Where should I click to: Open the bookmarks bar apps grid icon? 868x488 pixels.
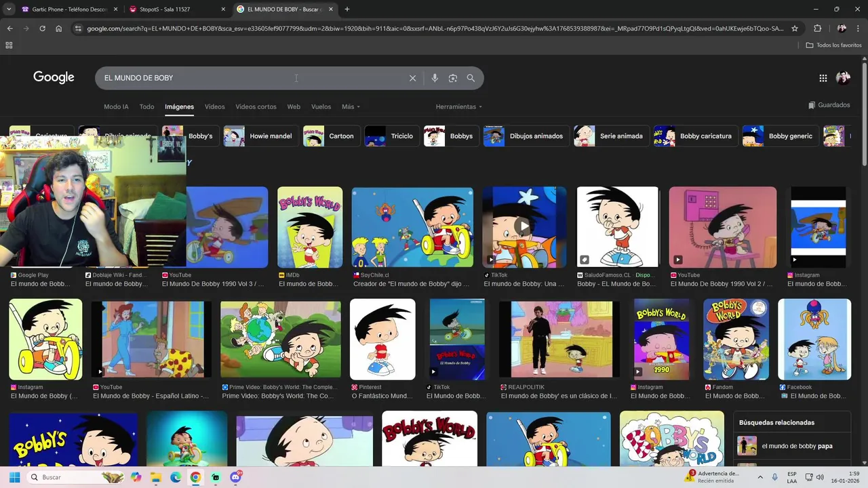[x=9, y=45]
